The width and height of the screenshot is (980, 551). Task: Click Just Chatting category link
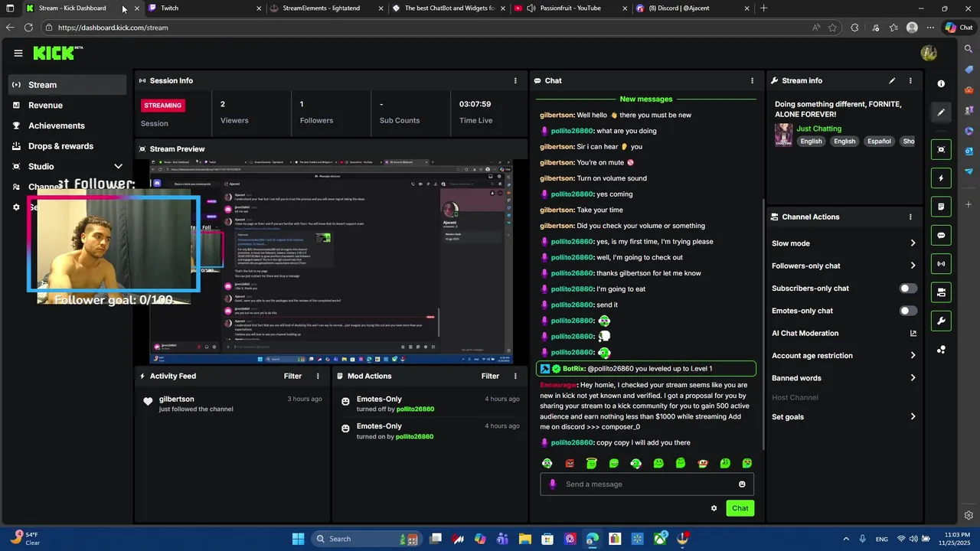pyautogui.click(x=818, y=129)
